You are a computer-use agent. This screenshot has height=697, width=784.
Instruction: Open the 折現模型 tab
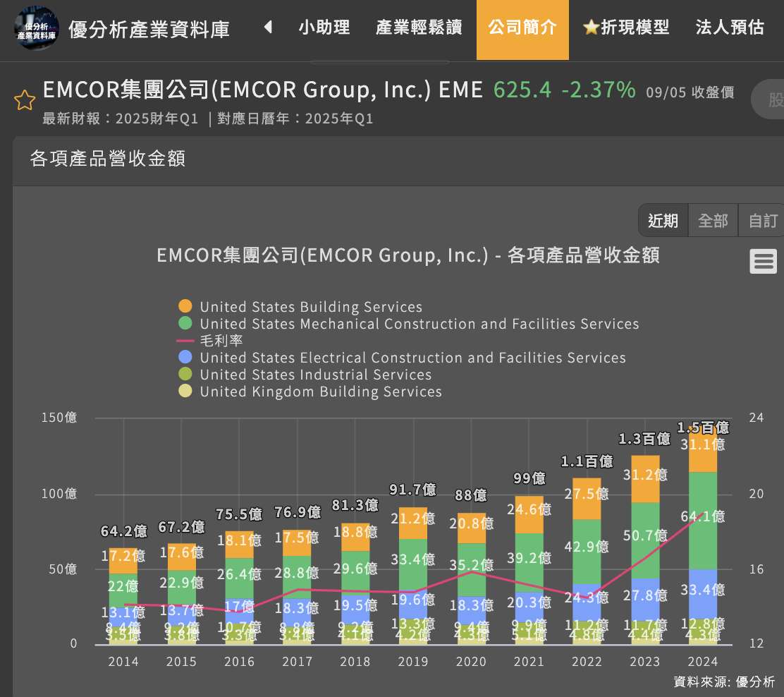click(x=626, y=28)
